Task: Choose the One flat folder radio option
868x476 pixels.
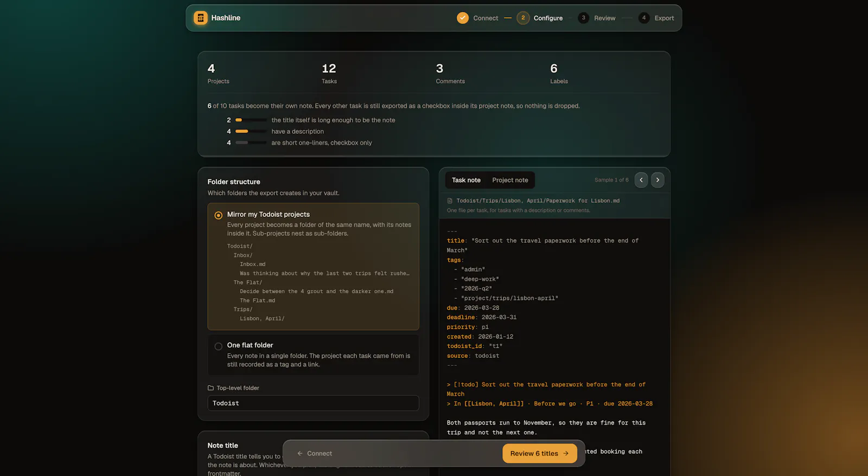Action: [219, 346]
